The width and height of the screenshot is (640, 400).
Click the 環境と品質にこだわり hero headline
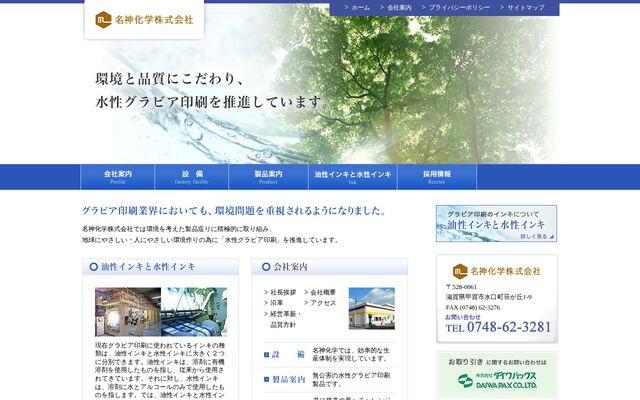coord(169,79)
